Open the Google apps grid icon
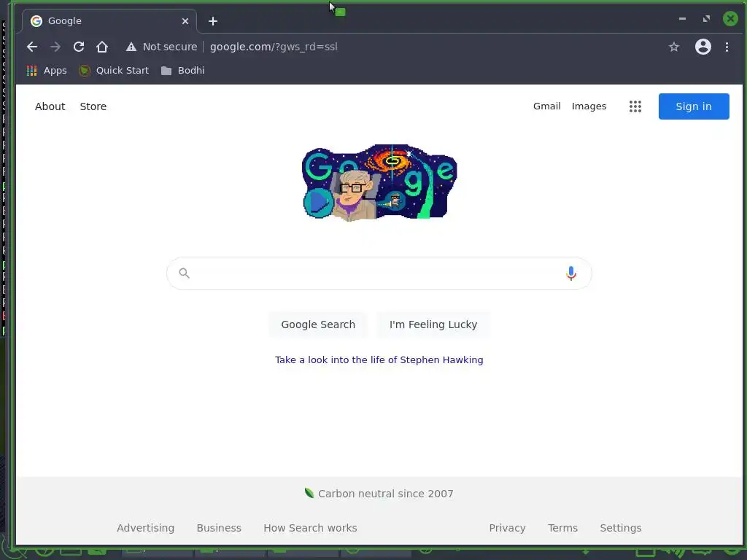Image resolution: width=747 pixels, height=560 pixels. coord(635,106)
